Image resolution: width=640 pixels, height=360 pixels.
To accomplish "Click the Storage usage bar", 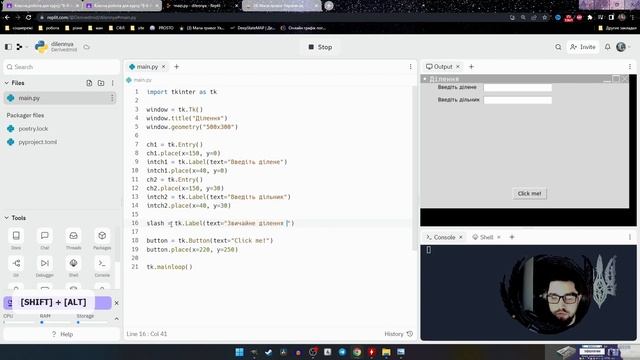I will point(93,322).
